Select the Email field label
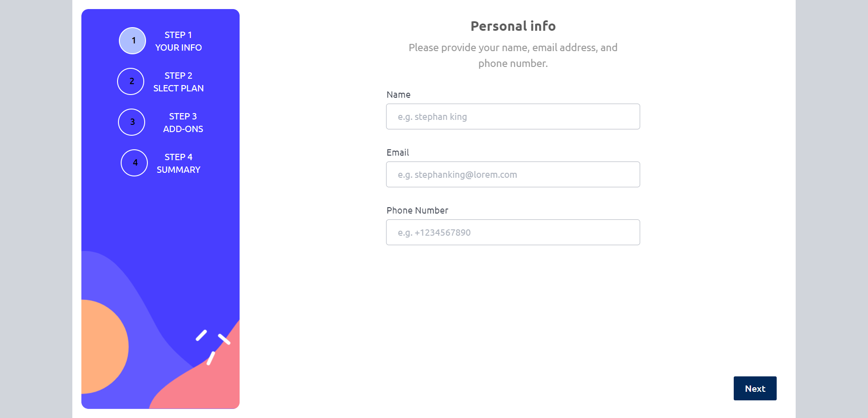The image size is (868, 418). pyautogui.click(x=398, y=152)
